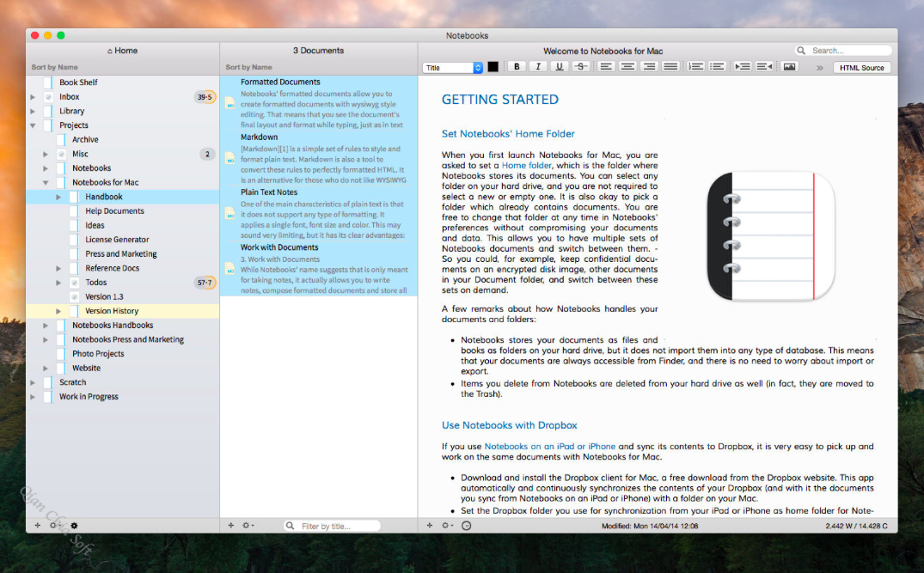The height and width of the screenshot is (573, 924).
Task: Expand the Scratch book
Action: tap(33, 382)
